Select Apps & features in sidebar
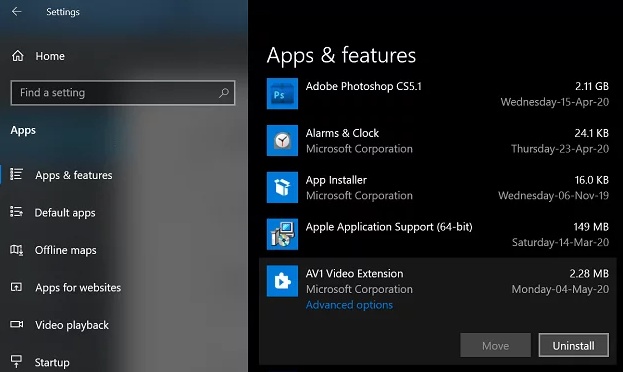 (x=74, y=175)
